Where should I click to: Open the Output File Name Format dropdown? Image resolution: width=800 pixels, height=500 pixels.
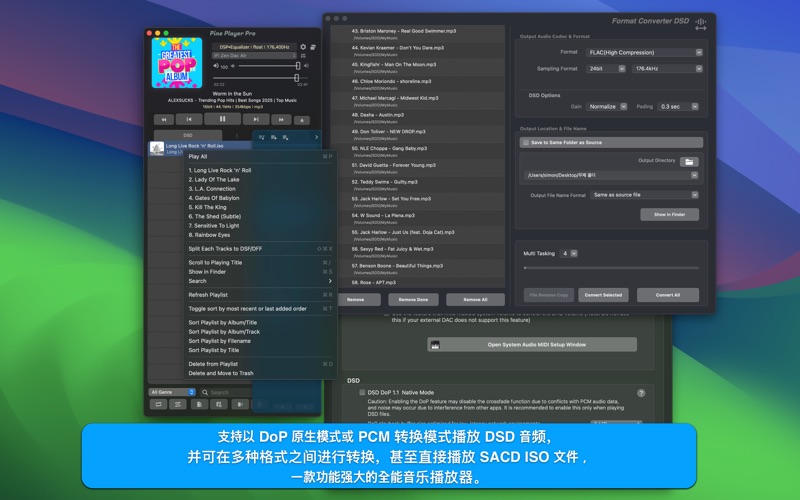point(644,195)
